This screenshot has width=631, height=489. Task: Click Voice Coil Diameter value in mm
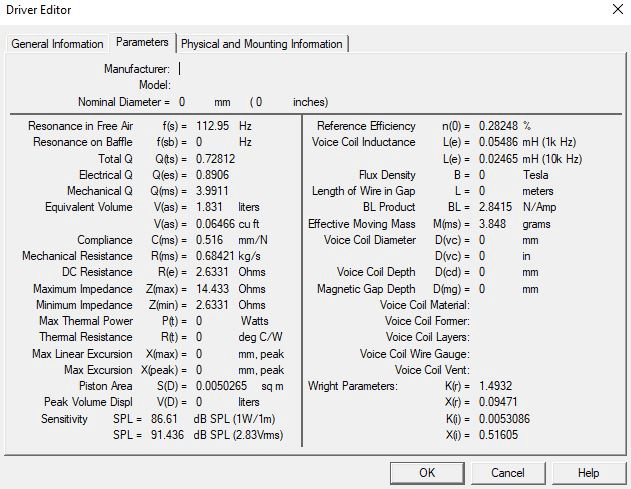coord(482,240)
